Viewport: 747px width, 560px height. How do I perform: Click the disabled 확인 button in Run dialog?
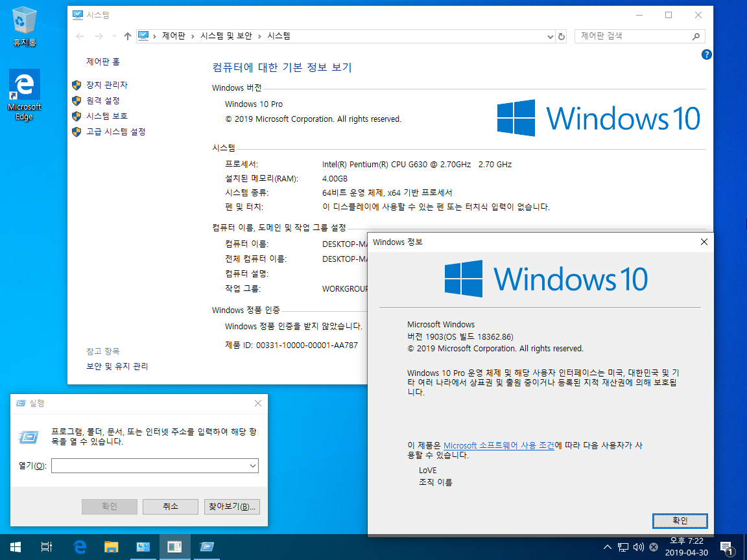click(x=110, y=507)
